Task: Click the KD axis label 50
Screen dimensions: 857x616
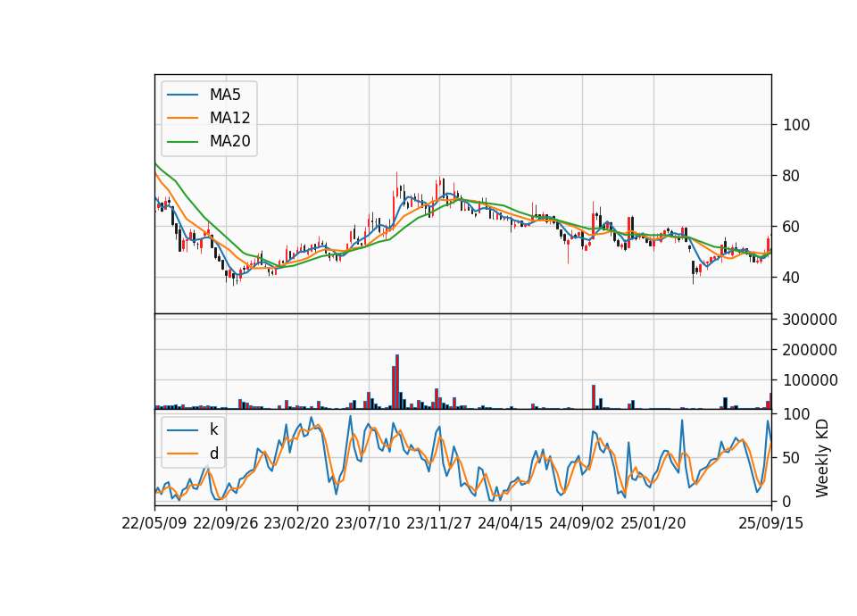Action: [792, 458]
